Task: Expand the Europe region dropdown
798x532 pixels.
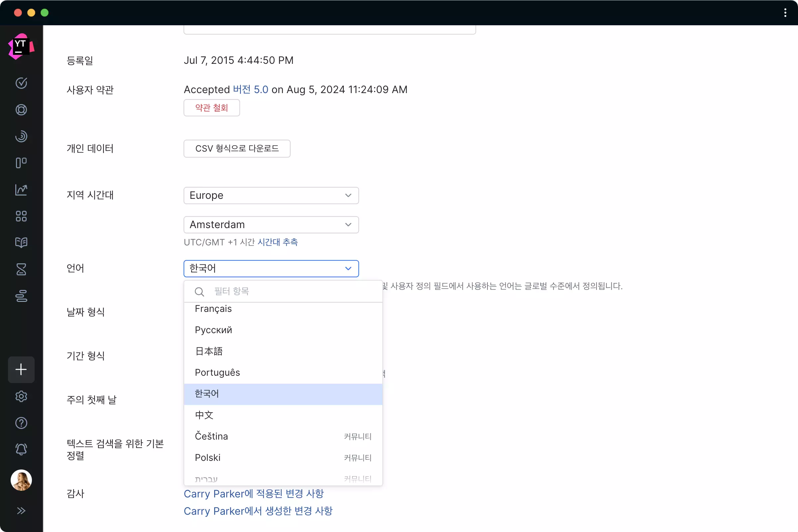Action: [271, 196]
